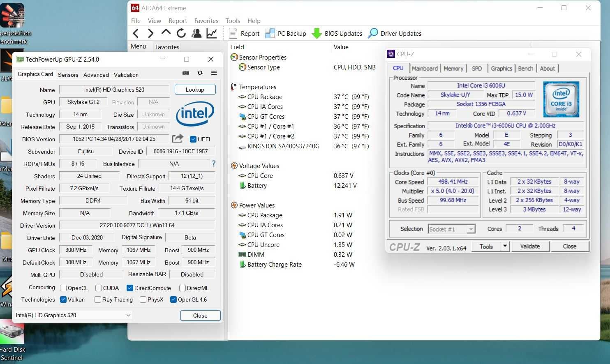Screen dimensions: 610x364
Task: Click the Intel Core i3 badge in CPU-Z
Action: tap(561, 99)
